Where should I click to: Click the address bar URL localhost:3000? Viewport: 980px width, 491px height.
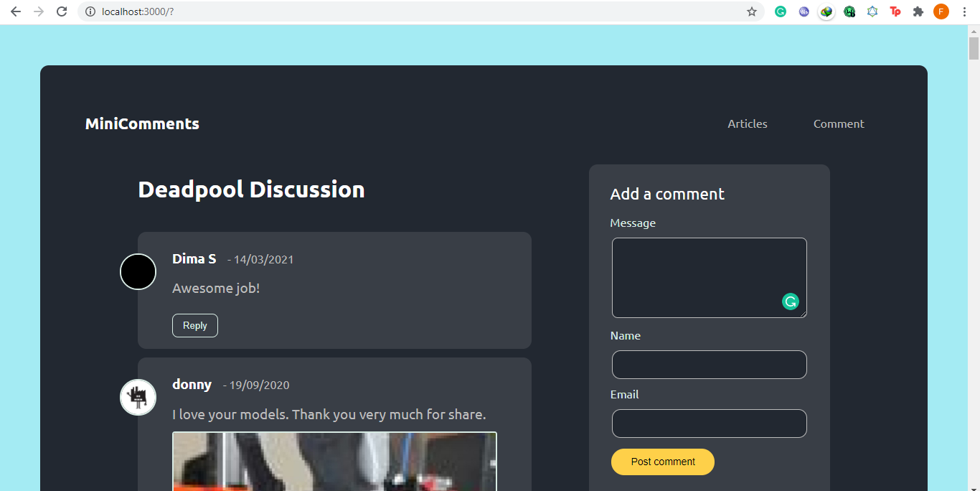(138, 11)
